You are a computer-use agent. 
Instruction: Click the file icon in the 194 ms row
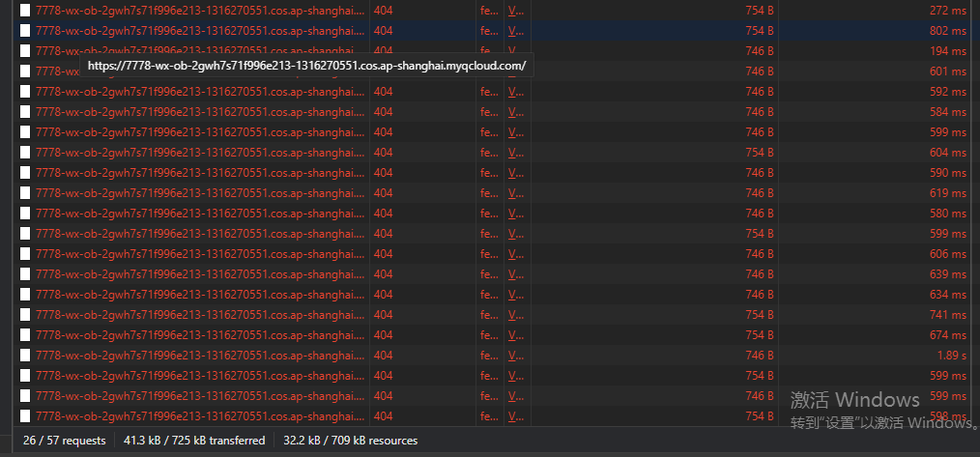coord(25,50)
